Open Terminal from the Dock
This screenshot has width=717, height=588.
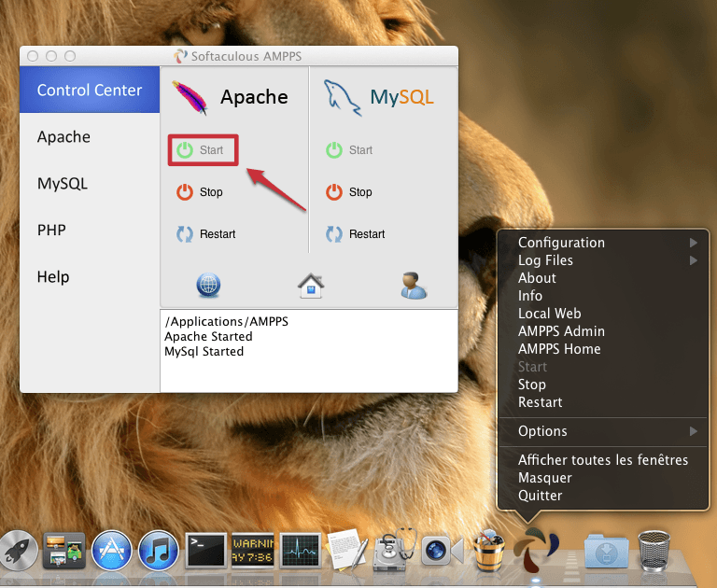pos(205,551)
